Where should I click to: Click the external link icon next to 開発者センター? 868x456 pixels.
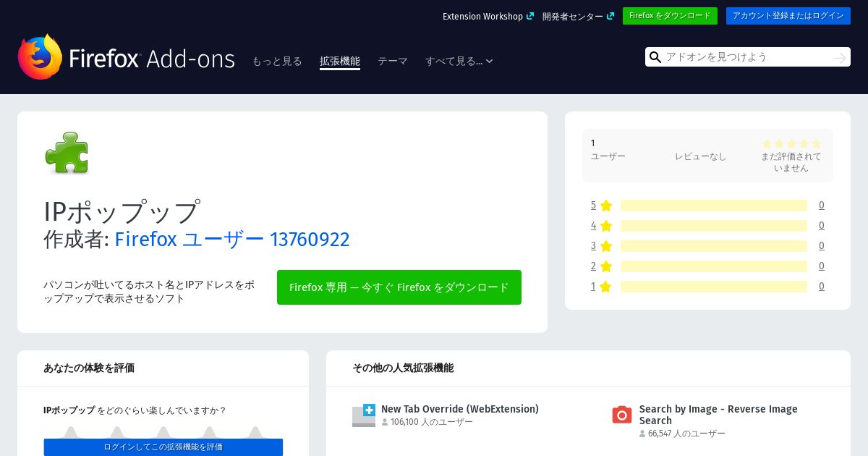pos(610,16)
